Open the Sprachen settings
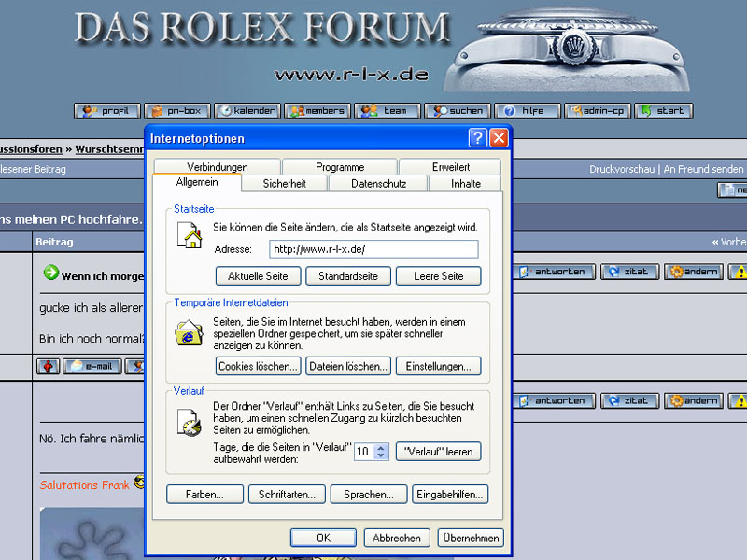 coord(369,495)
